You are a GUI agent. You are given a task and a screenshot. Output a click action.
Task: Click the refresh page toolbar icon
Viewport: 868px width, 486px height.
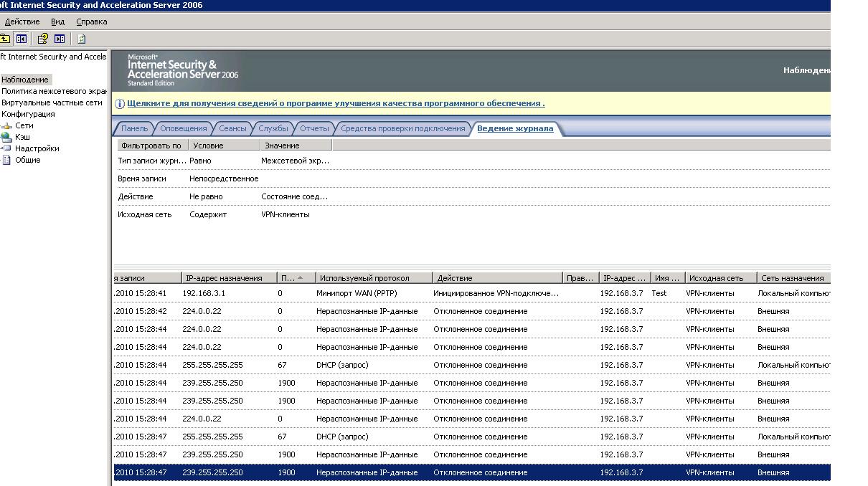click(x=81, y=39)
